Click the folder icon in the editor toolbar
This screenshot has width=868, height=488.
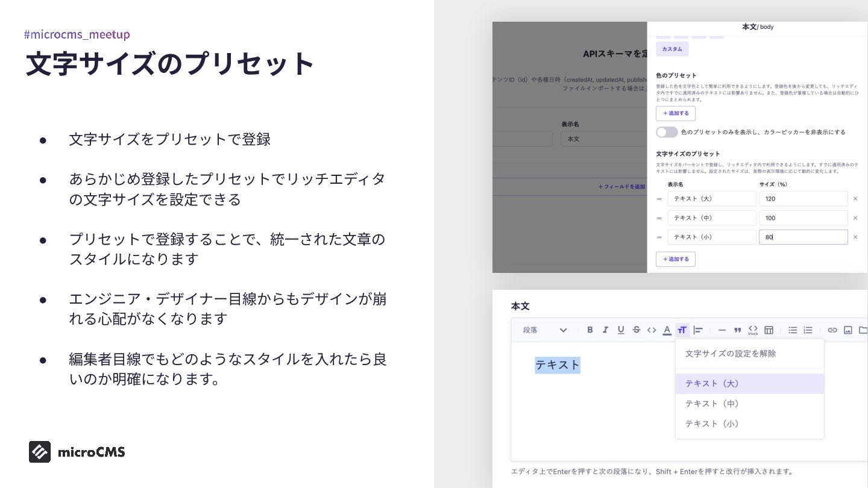[x=863, y=330]
